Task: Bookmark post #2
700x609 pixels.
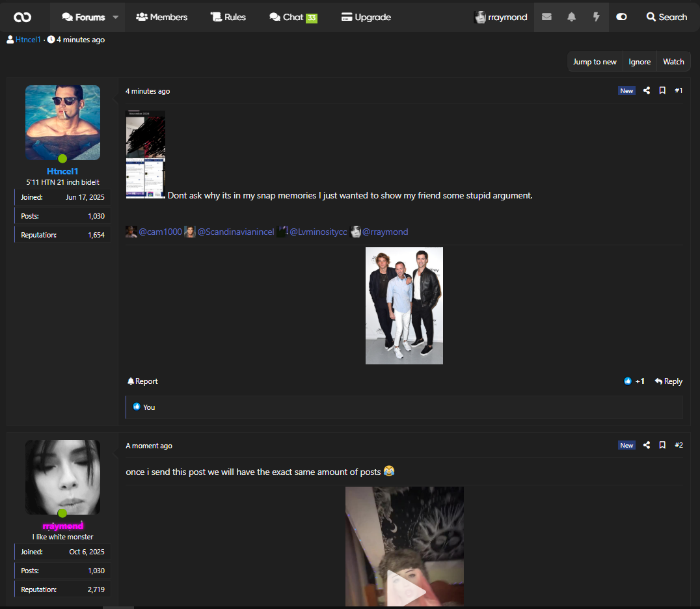Action: (x=662, y=445)
